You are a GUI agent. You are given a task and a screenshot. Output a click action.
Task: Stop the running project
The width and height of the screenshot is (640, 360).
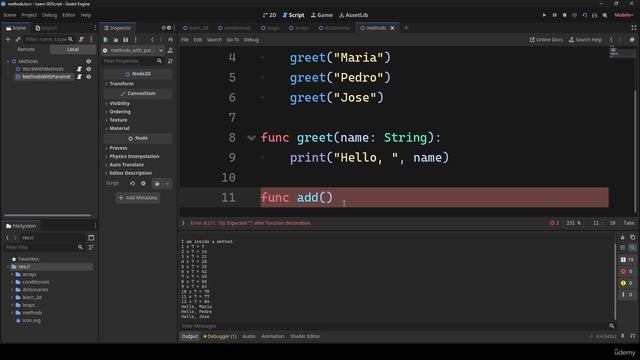pos(564,15)
